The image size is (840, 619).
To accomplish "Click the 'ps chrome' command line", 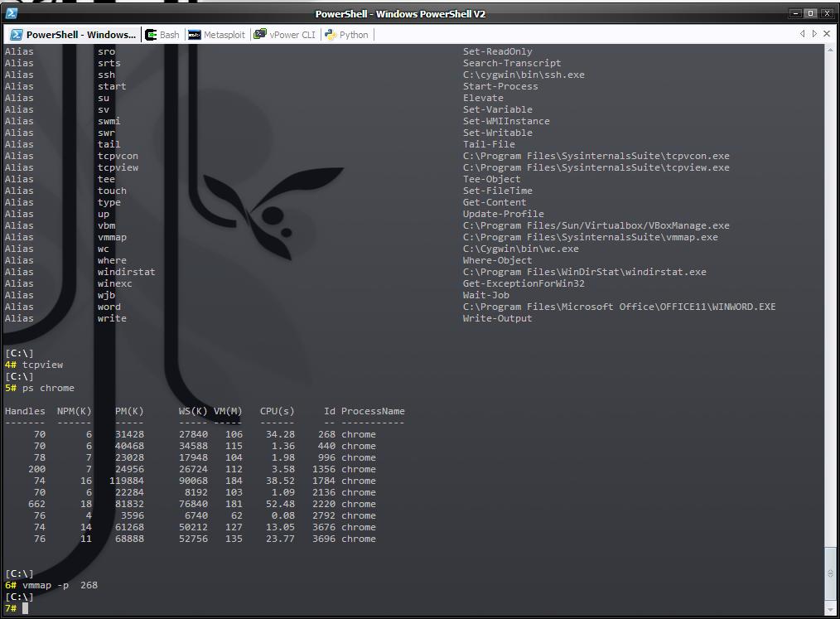I will [48, 388].
